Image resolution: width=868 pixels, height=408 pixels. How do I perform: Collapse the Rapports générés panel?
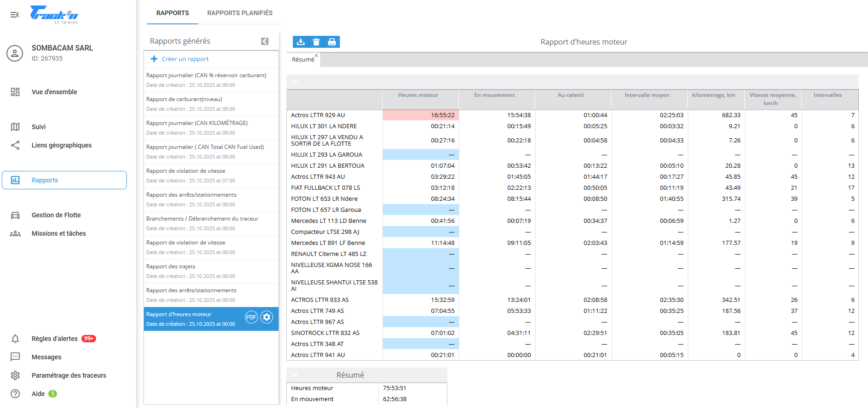click(x=265, y=41)
